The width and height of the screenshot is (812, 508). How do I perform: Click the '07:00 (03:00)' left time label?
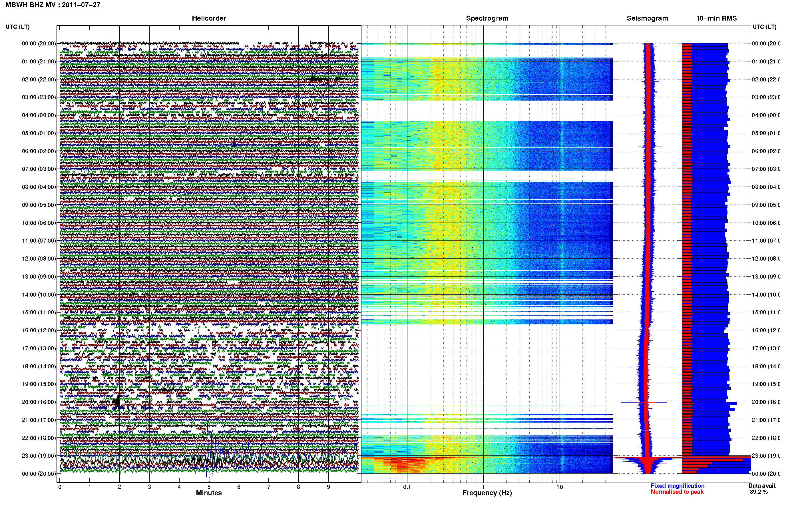pos(39,169)
